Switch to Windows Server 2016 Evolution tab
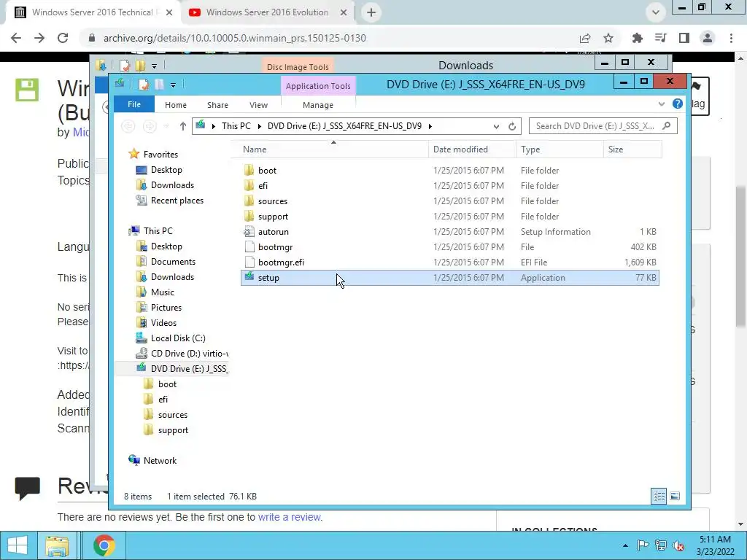Screen dimensions: 747x560 [x=267, y=12]
